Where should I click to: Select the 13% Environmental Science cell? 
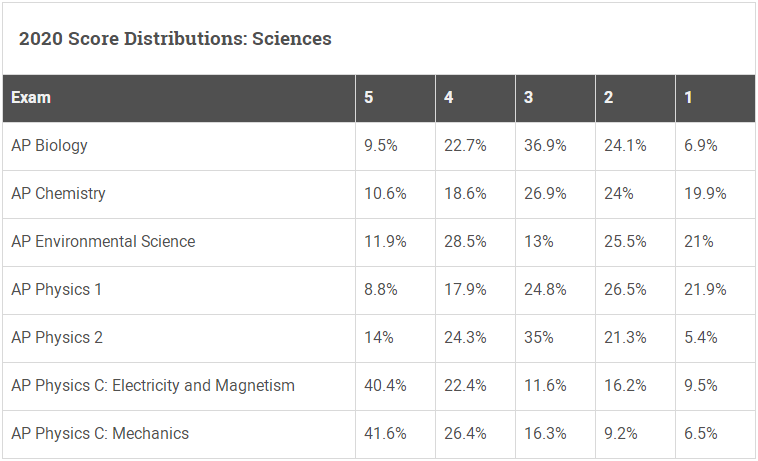[x=538, y=242]
